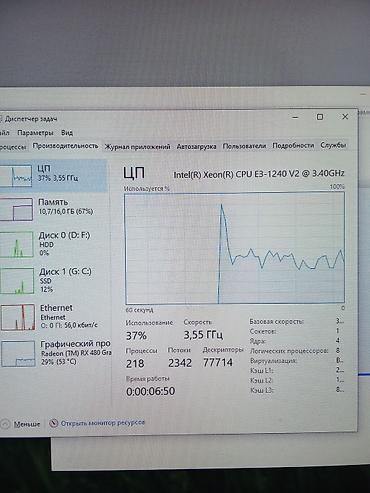Click the large CPU usage graph
The height and width of the screenshot is (493, 370).
tap(235, 248)
